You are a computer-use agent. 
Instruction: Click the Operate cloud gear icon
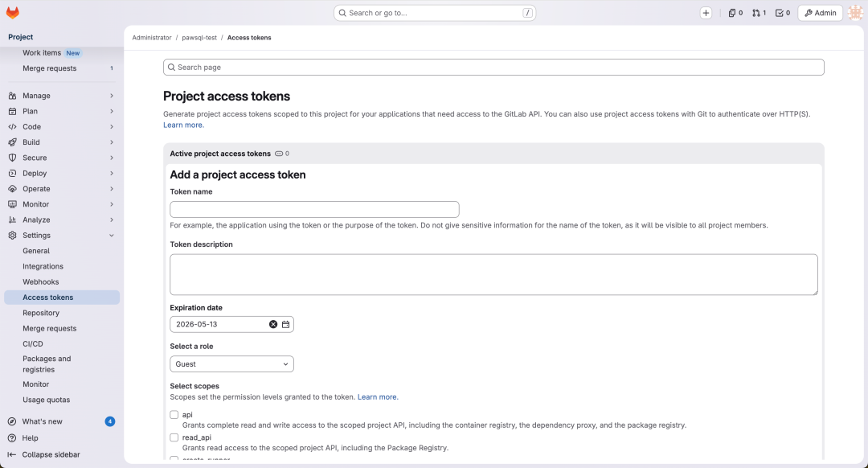tap(12, 189)
